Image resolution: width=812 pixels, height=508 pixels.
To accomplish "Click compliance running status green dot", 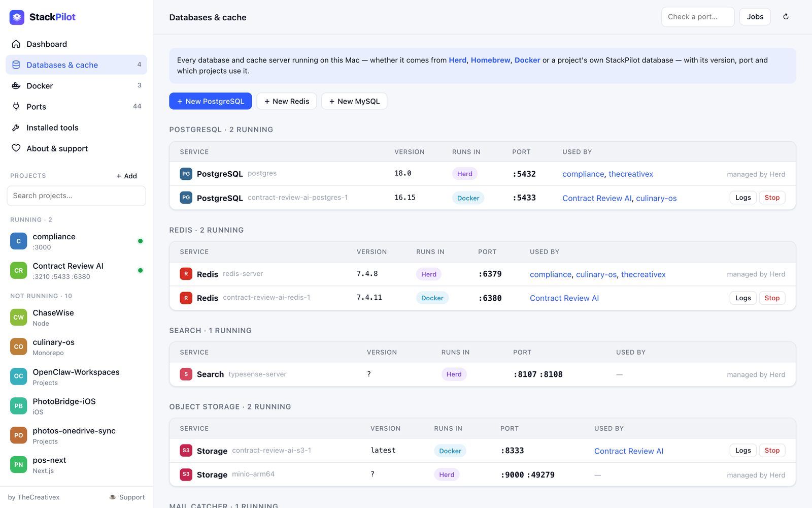I will coord(140,241).
